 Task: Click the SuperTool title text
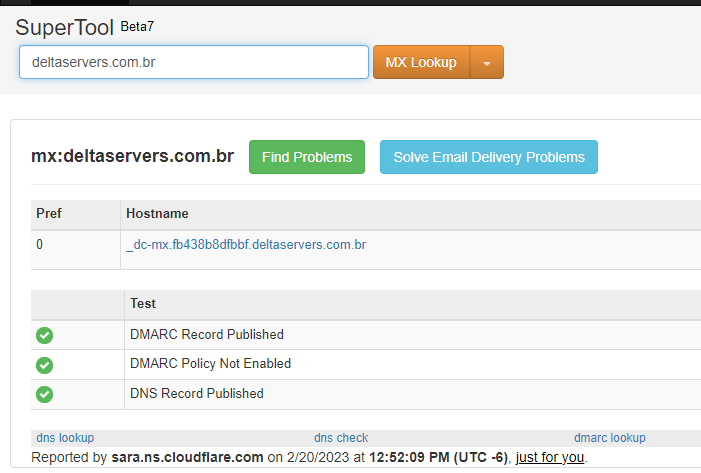pyautogui.click(x=64, y=27)
